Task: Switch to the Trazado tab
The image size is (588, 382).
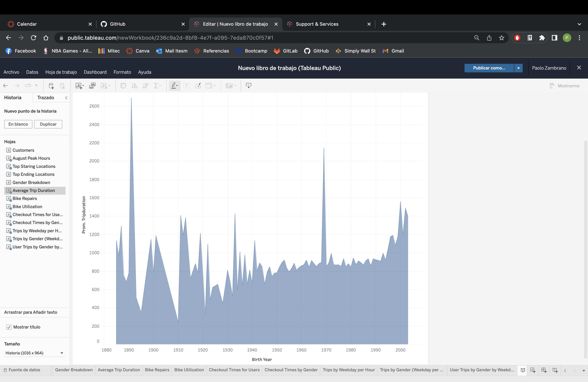Action: coord(45,98)
